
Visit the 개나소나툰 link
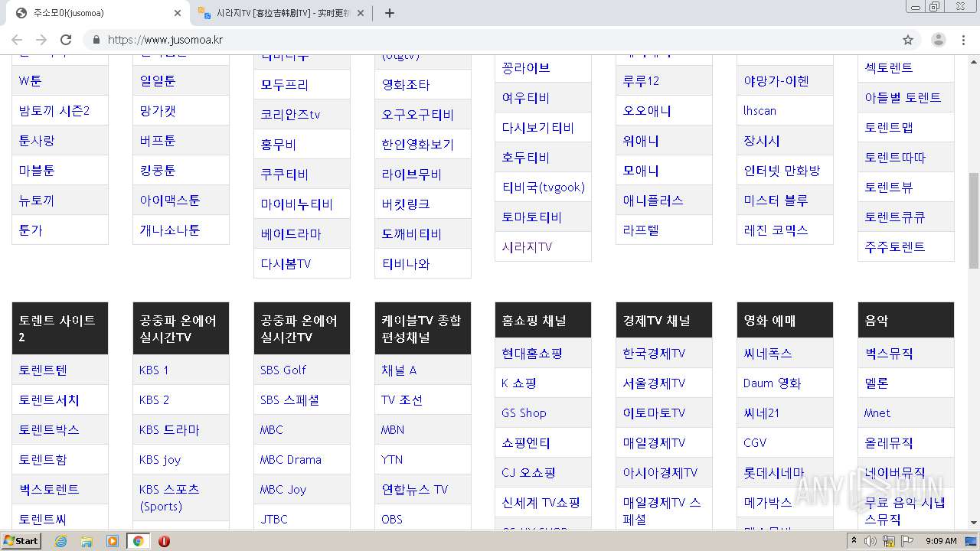tap(170, 230)
